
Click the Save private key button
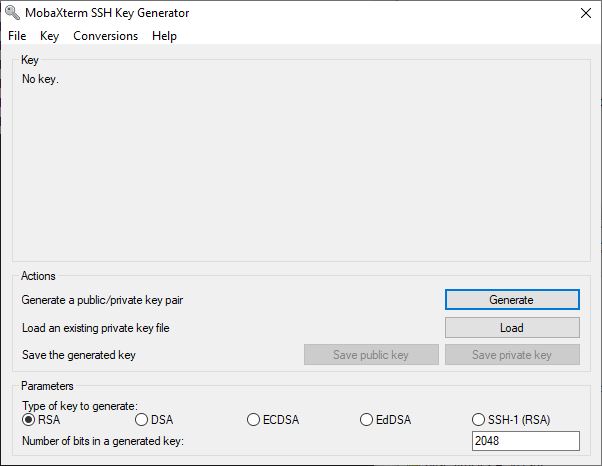pyautogui.click(x=512, y=355)
